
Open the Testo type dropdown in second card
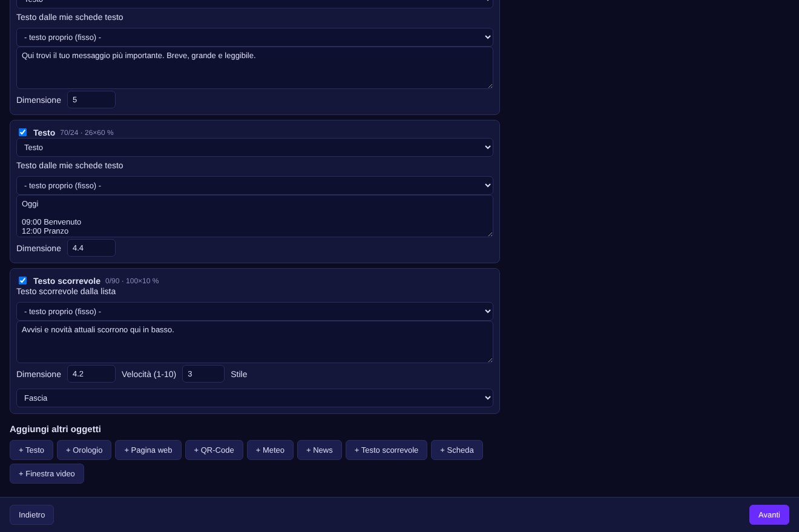(x=255, y=147)
